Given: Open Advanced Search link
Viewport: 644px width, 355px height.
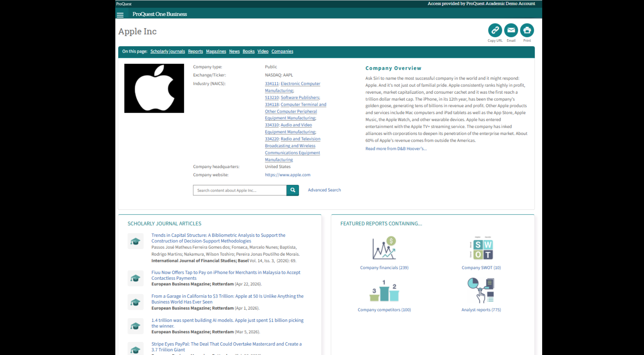Looking at the screenshot, I should [324, 190].
